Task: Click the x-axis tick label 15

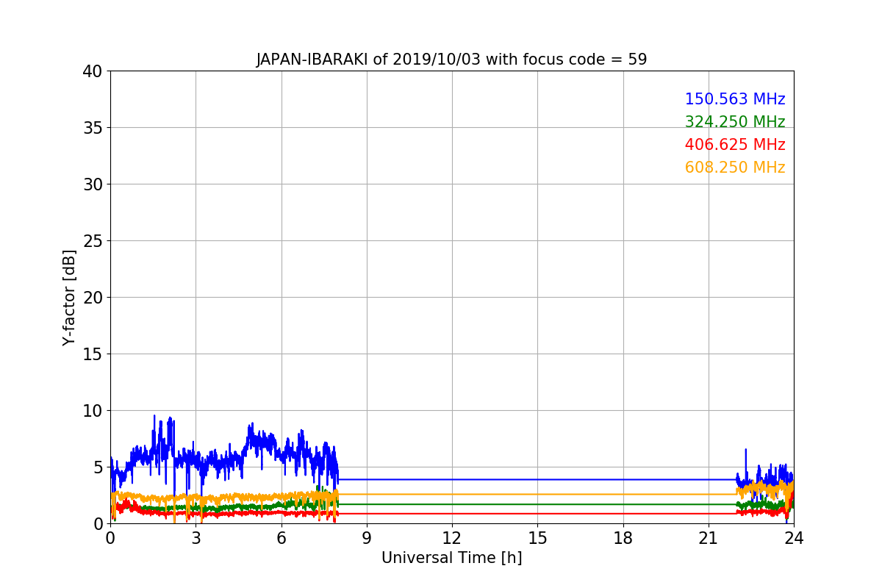Action: [537, 538]
